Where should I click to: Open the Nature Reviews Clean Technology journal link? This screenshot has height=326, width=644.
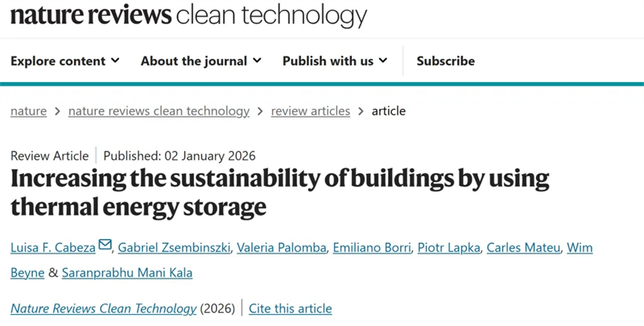[103, 308]
